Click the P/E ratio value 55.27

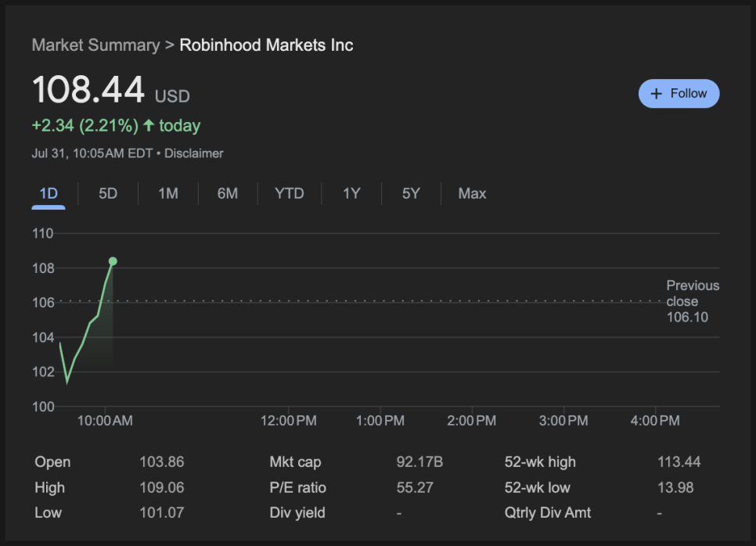(415, 487)
